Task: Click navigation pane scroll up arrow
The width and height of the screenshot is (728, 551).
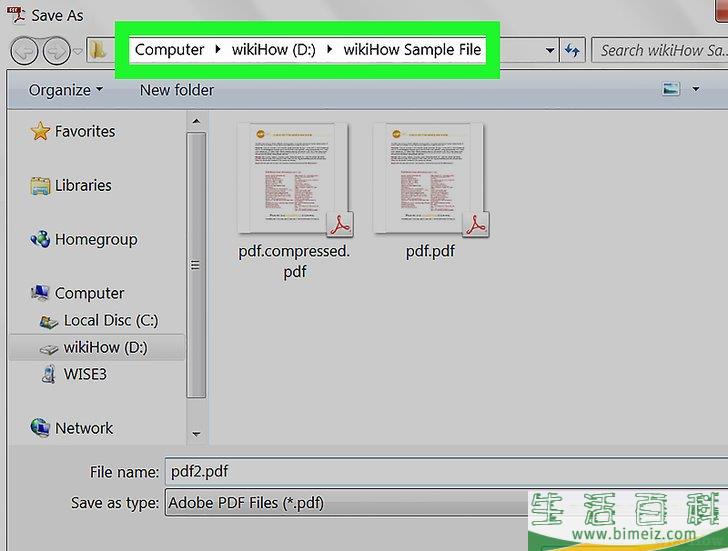Action: (196, 121)
